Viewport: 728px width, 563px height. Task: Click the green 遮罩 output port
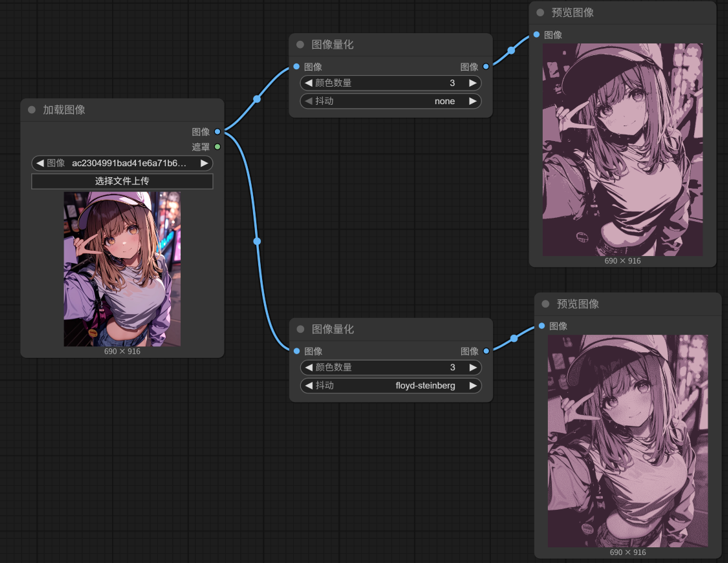pyautogui.click(x=217, y=147)
